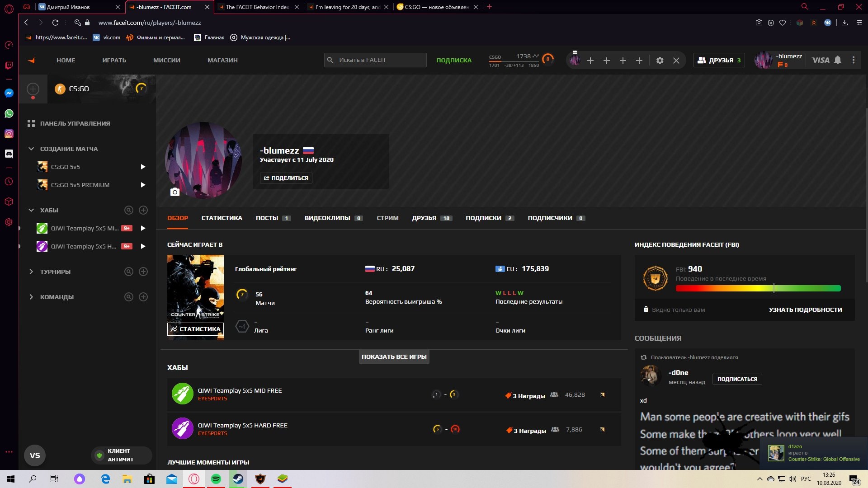Image resolution: width=868 pixels, height=488 pixels.
Task: Click the Узнать подробности link
Action: 805,310
